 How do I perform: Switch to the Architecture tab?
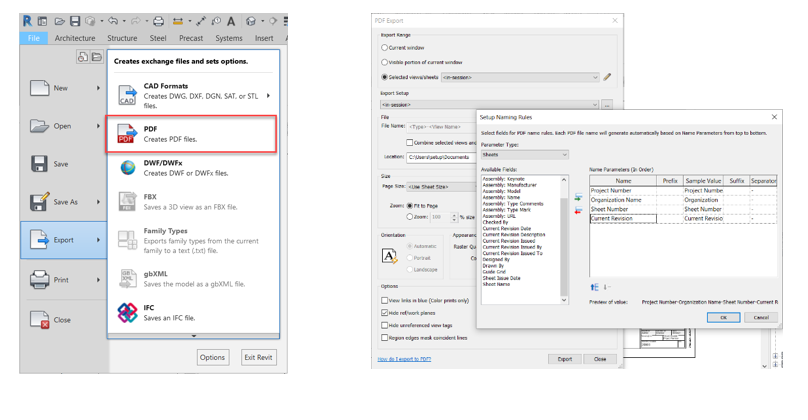point(75,38)
